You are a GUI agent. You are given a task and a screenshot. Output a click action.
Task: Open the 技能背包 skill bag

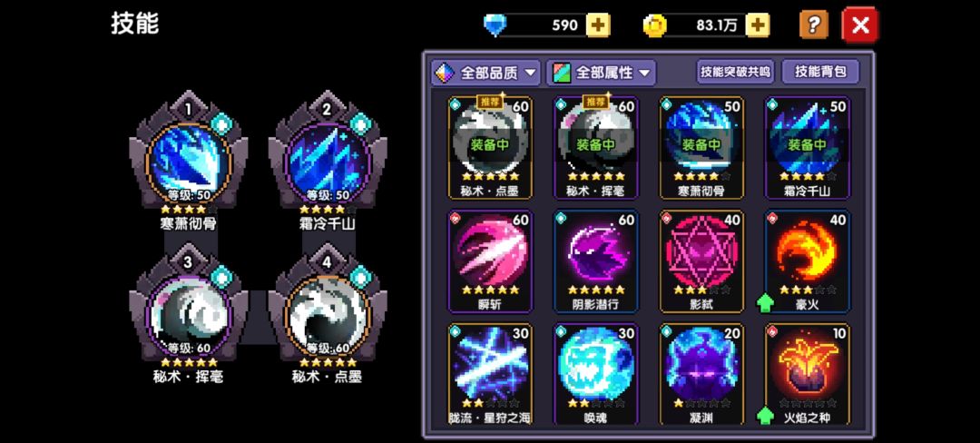coord(820,72)
